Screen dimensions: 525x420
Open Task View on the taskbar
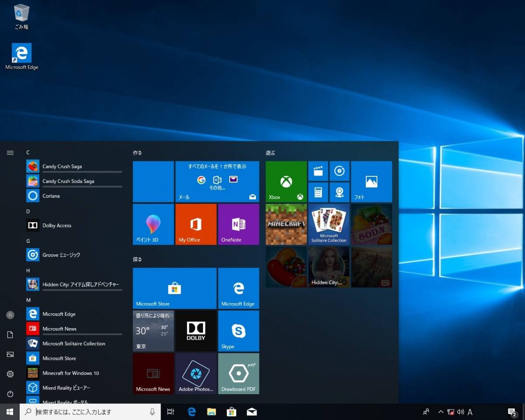click(171, 412)
